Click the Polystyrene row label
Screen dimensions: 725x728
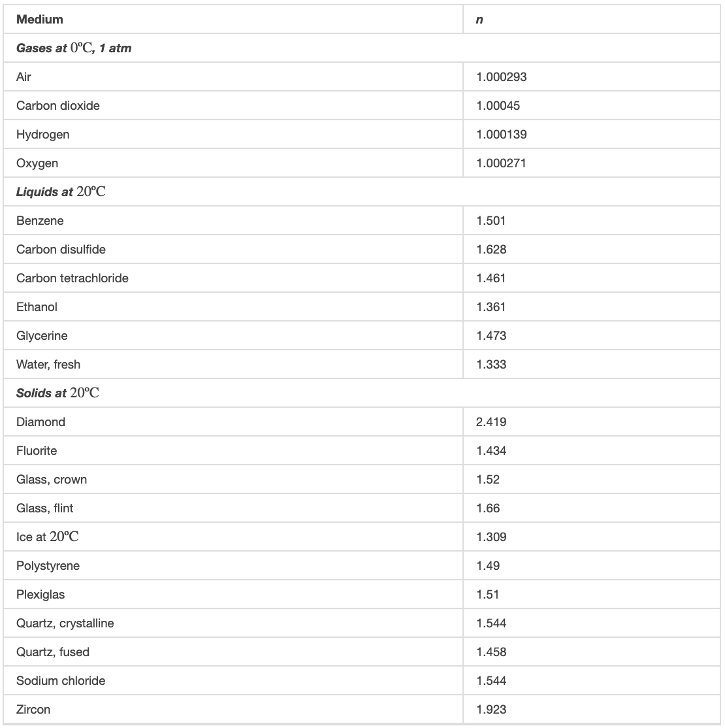48,566
